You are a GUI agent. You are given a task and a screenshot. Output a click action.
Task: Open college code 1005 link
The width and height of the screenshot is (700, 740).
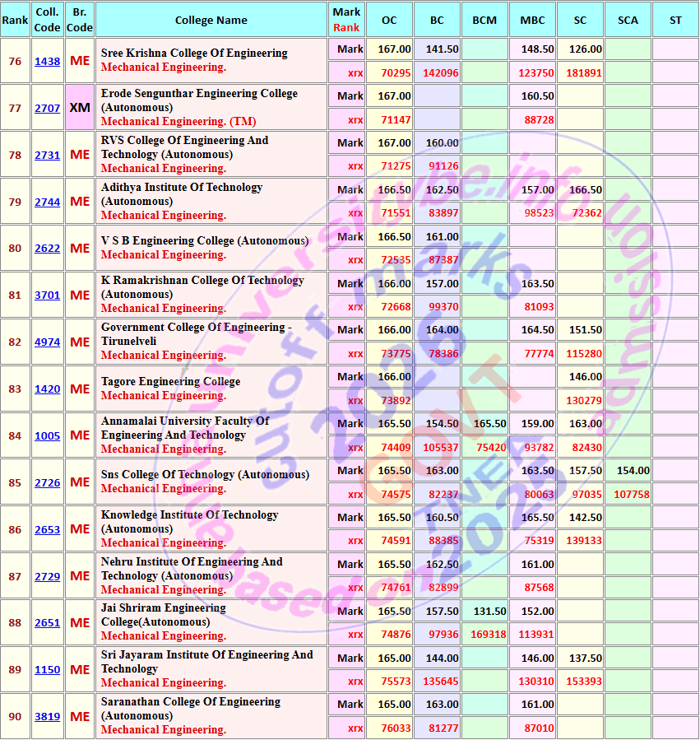point(47,435)
